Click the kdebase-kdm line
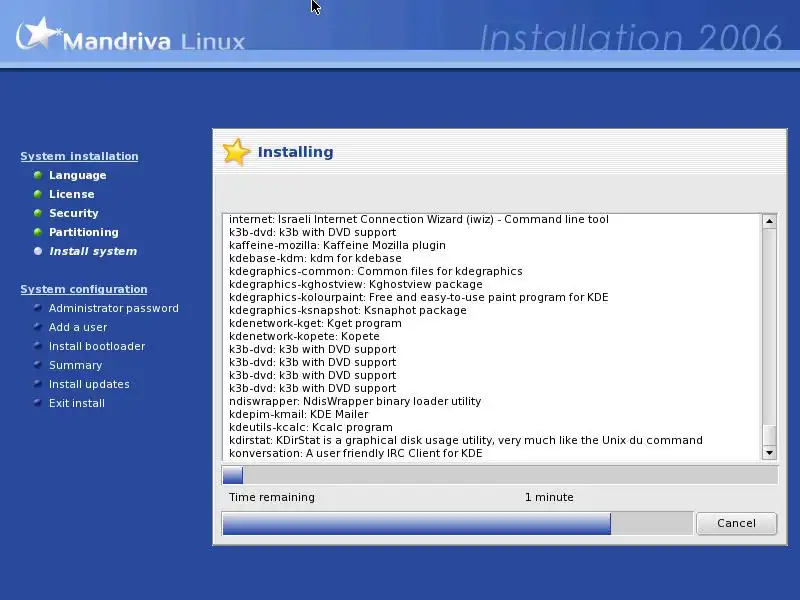The width and height of the screenshot is (800, 600). pos(315,258)
